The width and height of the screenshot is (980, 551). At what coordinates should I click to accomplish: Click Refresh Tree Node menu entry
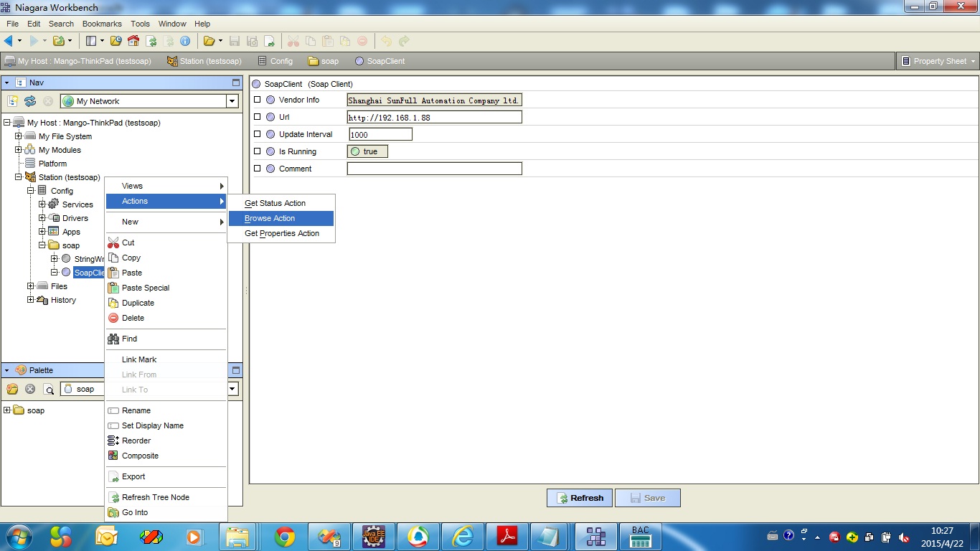tap(166, 497)
